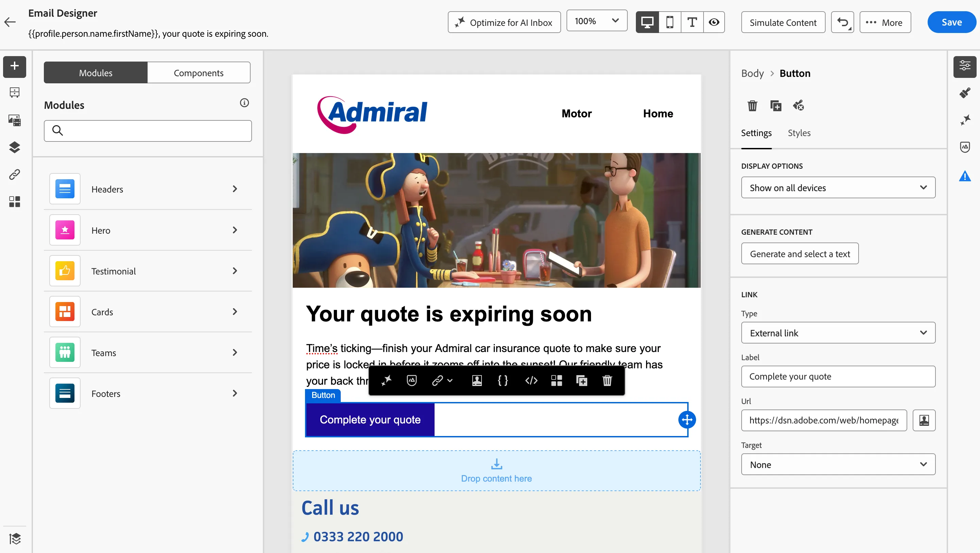Expand the Footers module category
Screen dimensions: 980x553
pyautogui.click(x=148, y=393)
